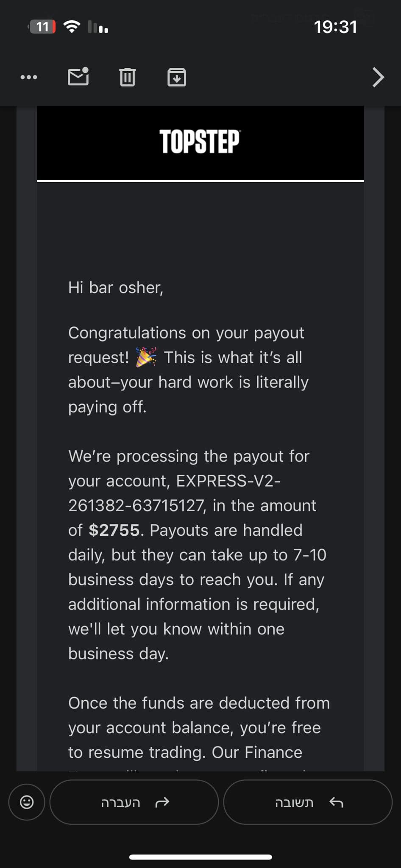Screen dimensions: 401x868
Task: Tap the forward arrow icon next to העברה
Action: (x=162, y=801)
